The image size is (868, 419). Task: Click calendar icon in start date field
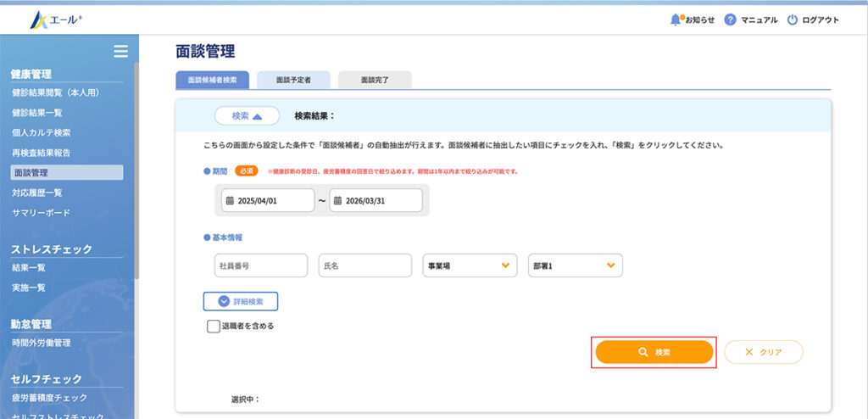pos(228,201)
